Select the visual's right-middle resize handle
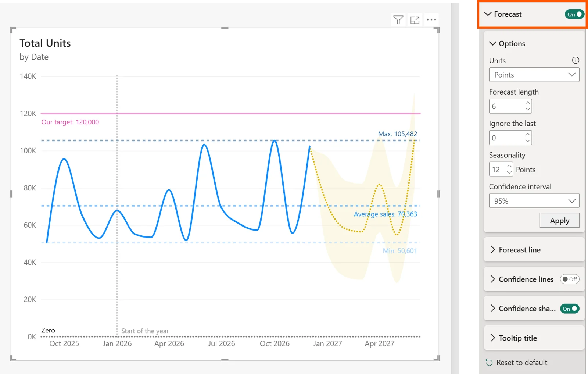Image resolution: width=588 pixels, height=374 pixels. [438, 194]
